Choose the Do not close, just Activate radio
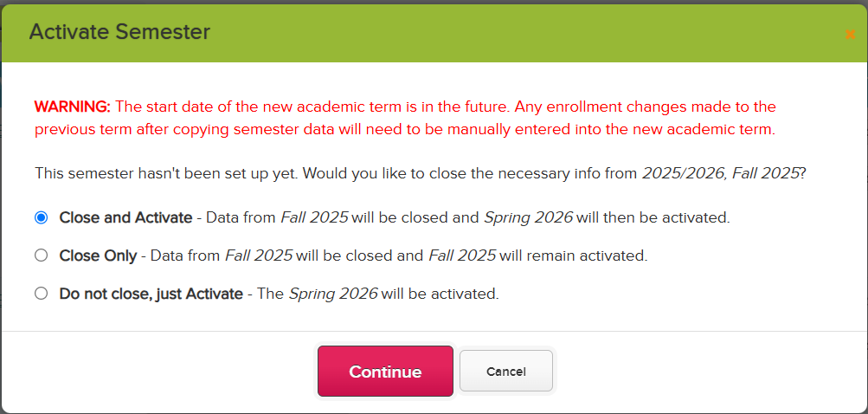This screenshot has width=868, height=414. coord(41,294)
